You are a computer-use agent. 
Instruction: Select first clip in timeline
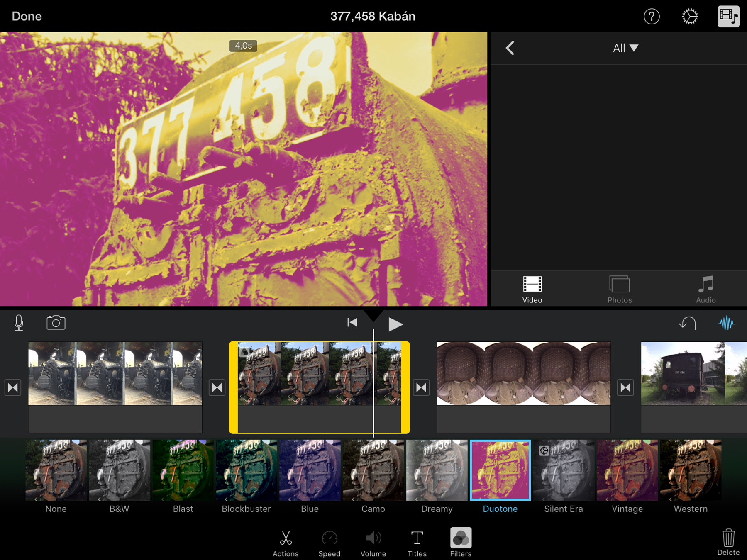(115, 387)
